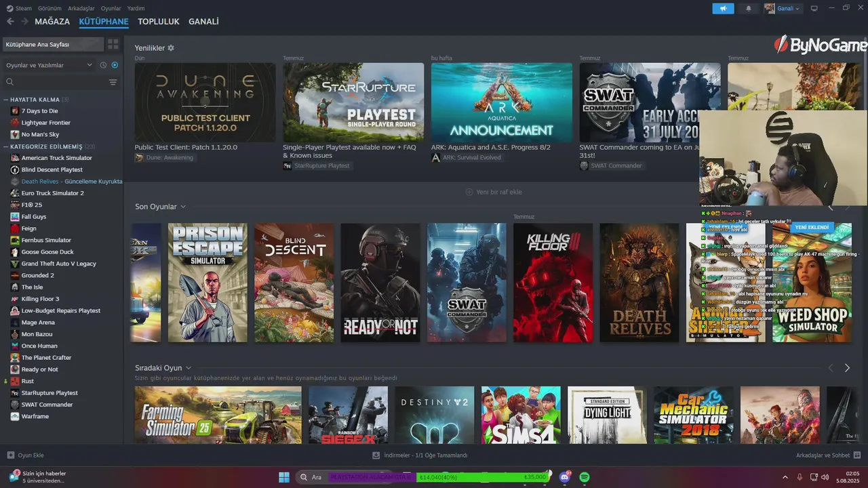
Task: Open the Blind Descent game cover
Action: click(294, 283)
